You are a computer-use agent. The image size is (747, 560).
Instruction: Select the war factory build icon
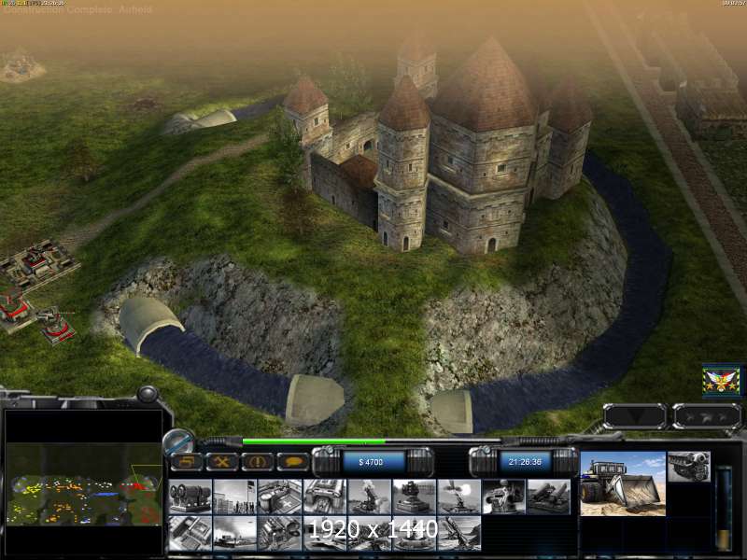click(324, 497)
